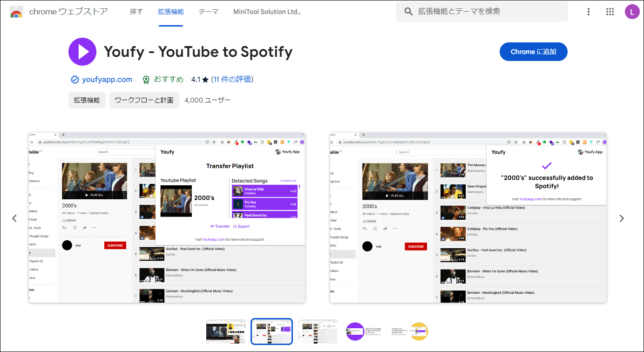This screenshot has height=352, width=644.
Task: Open the 探す tab
Action: [136, 12]
